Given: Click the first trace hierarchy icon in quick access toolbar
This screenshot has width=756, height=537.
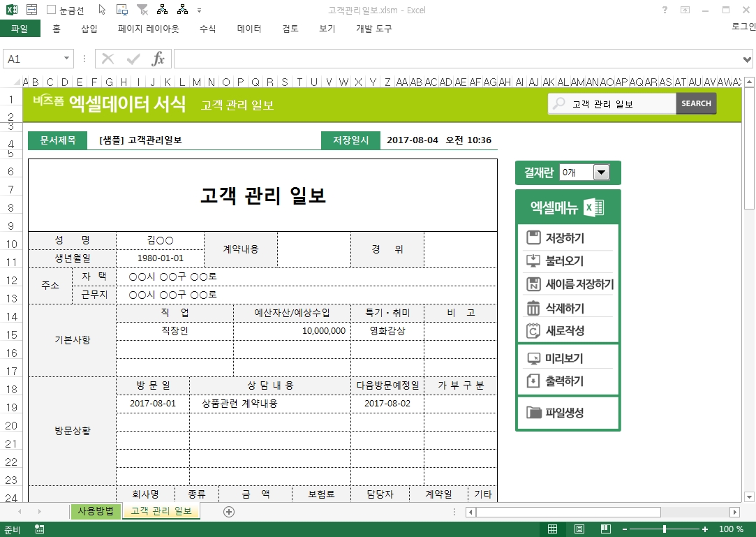Looking at the screenshot, I should click(x=163, y=9).
